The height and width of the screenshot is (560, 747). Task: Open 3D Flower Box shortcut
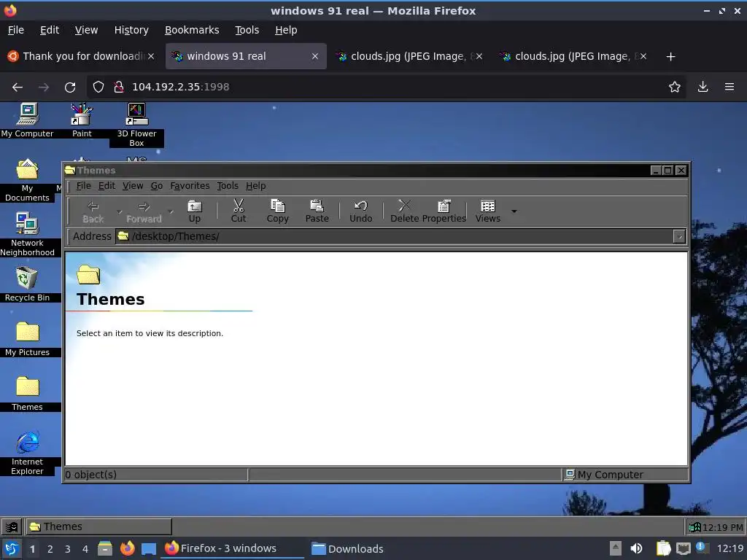point(136,125)
